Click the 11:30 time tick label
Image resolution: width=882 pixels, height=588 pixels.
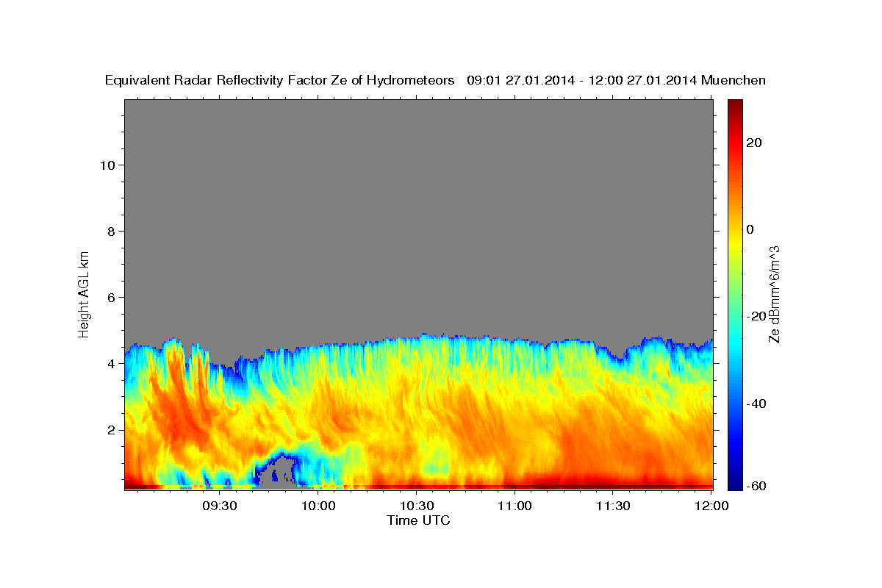612,506
